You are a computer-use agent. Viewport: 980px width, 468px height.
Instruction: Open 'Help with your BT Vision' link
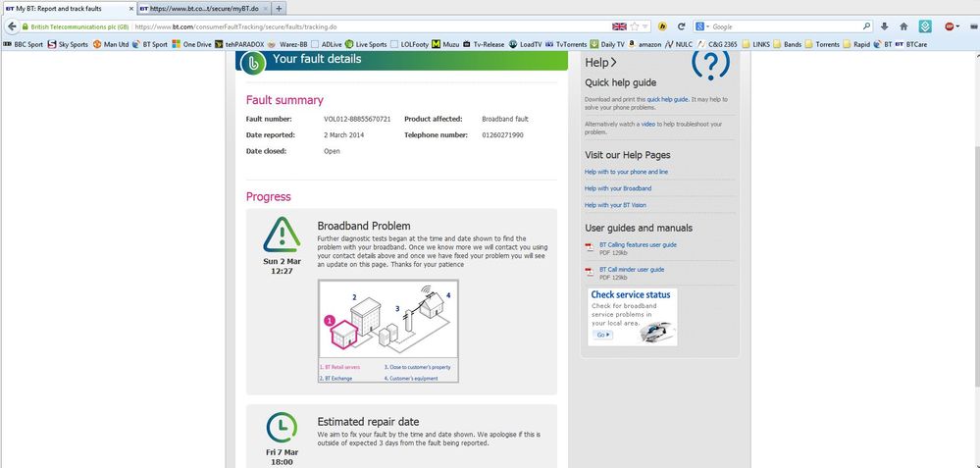pos(616,206)
